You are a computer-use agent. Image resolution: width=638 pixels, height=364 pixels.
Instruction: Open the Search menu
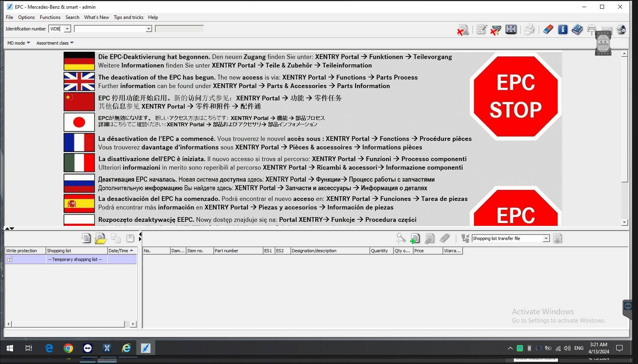click(72, 17)
